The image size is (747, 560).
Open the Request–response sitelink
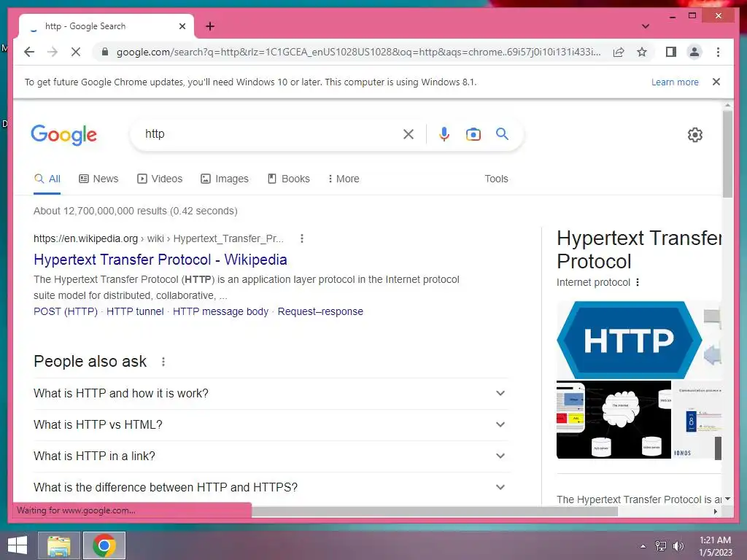coord(320,311)
